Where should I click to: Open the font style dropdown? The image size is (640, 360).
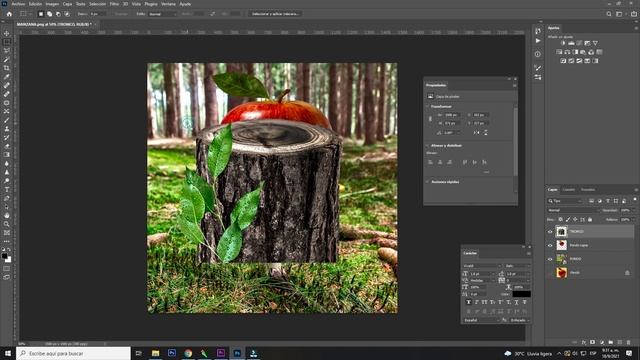[x=517, y=266]
